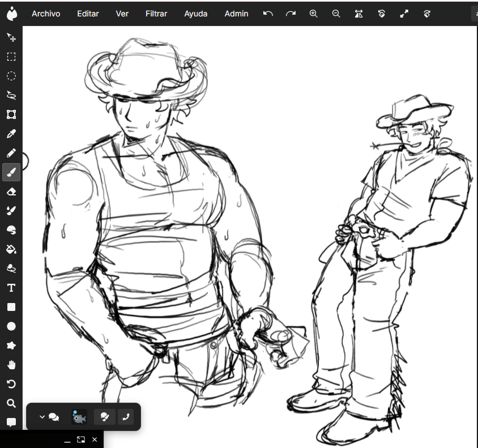Select the Ellipse shape tool
478x448 pixels.
click(x=11, y=326)
